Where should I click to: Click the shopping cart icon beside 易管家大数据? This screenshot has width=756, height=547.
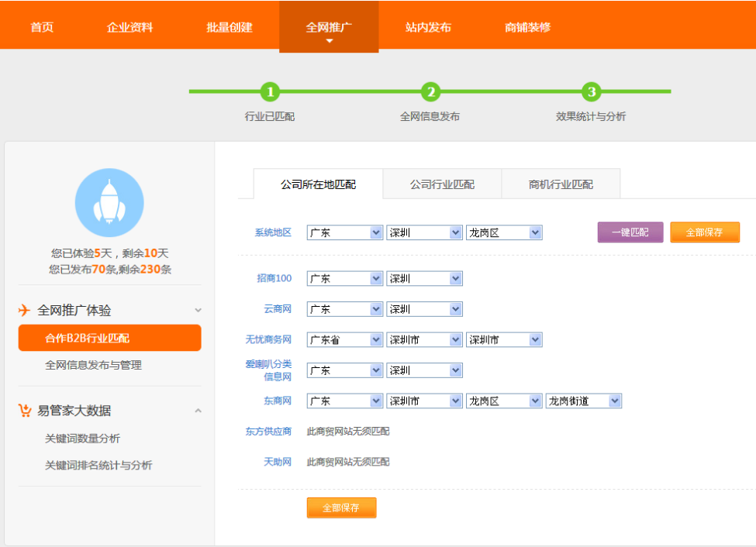25,411
